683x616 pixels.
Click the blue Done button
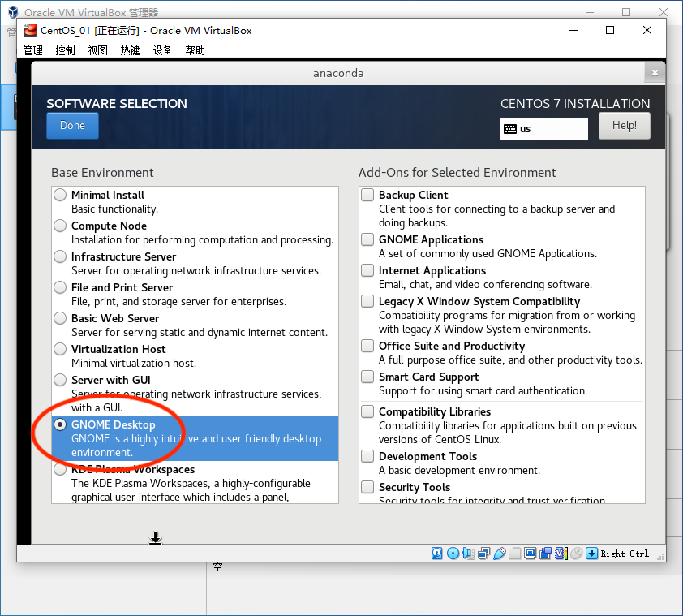tap(72, 126)
